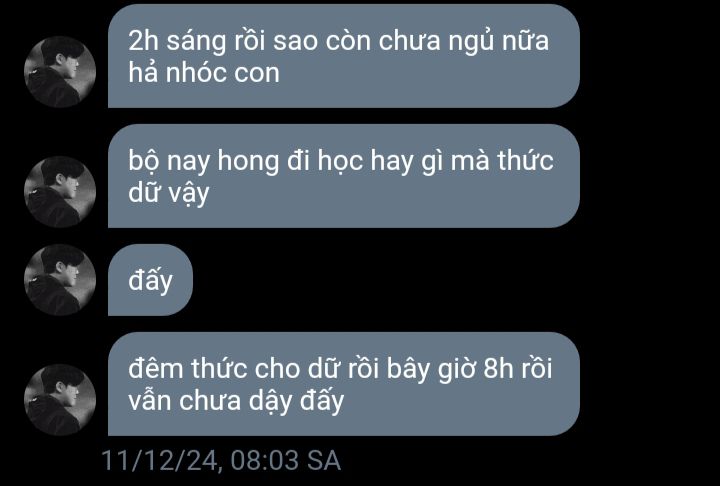Click "2h" at start of first message
The image size is (720, 486).
point(143,41)
